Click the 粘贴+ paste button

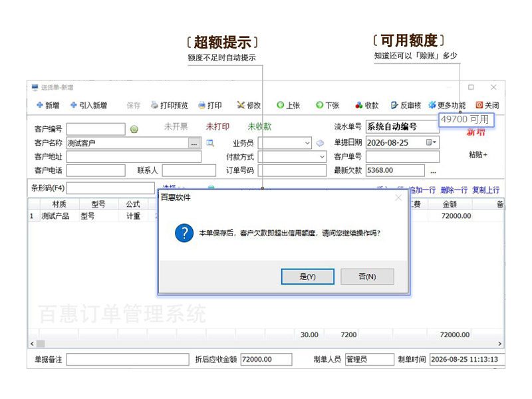coord(477,155)
